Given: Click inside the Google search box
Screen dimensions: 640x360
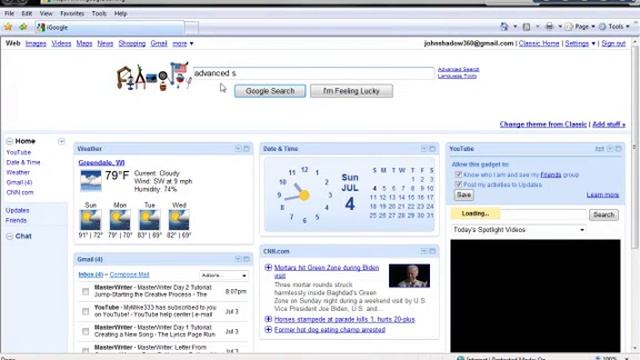Looking at the screenshot, I should (313, 73).
